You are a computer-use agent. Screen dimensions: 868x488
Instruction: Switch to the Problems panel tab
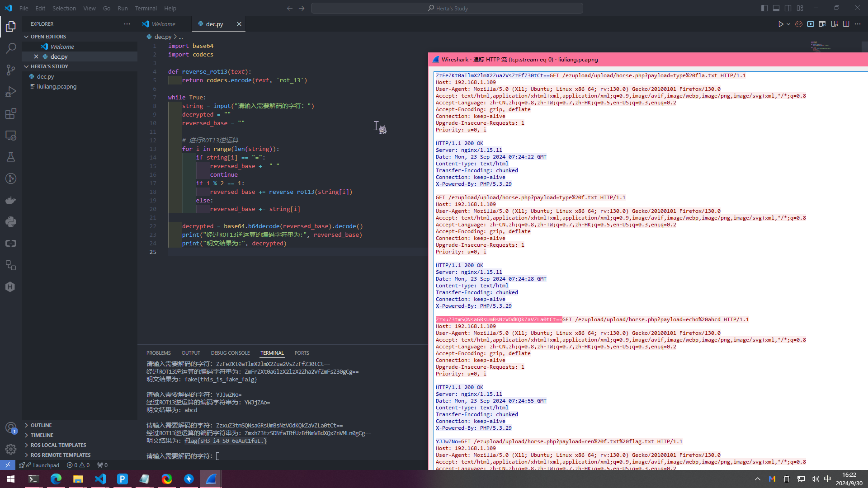coord(158,353)
